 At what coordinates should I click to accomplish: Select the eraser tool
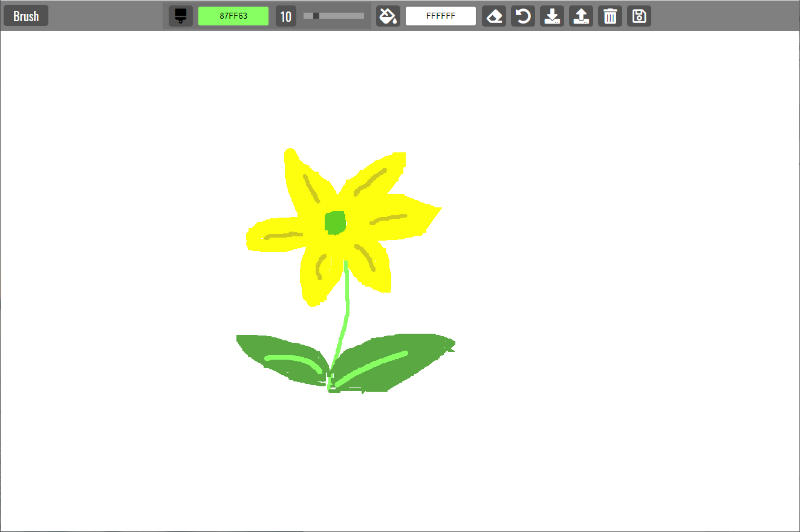(494, 16)
